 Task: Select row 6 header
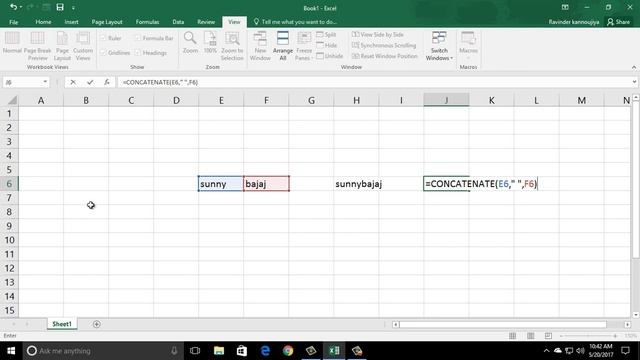(9, 184)
